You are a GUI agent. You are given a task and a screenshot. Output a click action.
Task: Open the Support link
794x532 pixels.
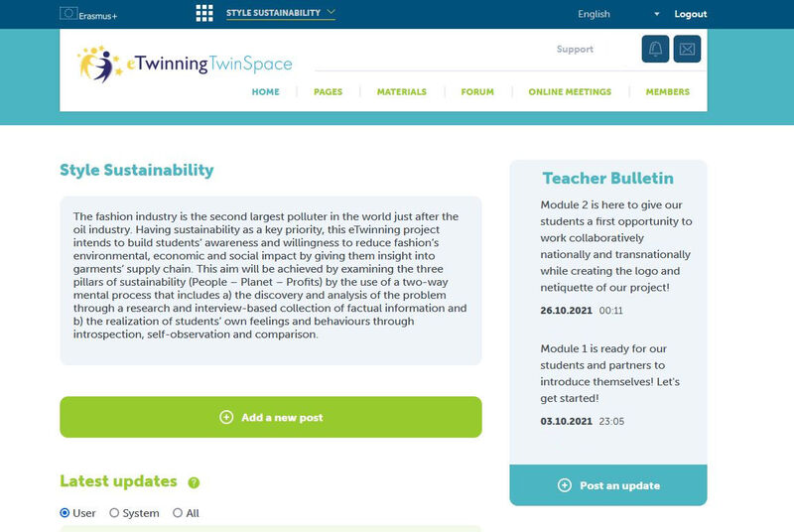(x=575, y=49)
